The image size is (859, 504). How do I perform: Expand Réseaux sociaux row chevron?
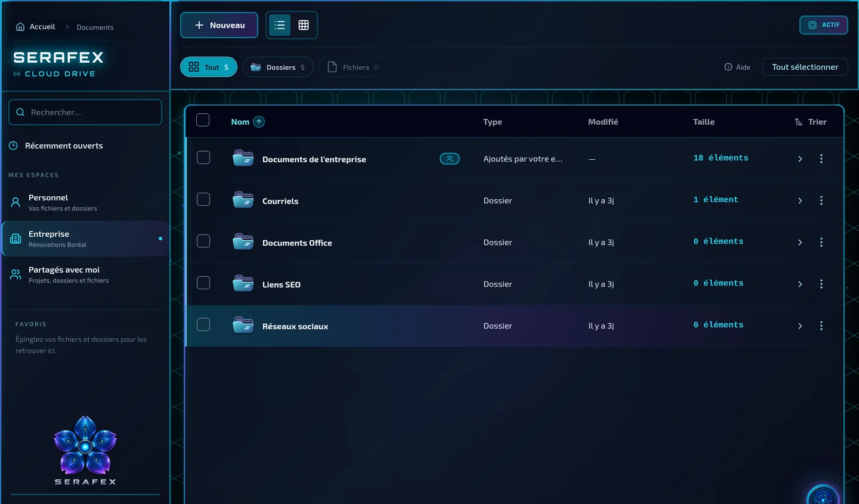(800, 326)
